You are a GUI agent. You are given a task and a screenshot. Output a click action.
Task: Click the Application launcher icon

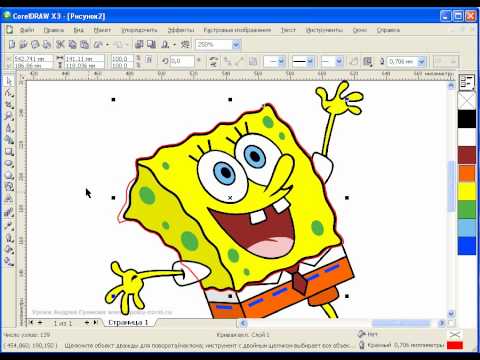[165, 44]
